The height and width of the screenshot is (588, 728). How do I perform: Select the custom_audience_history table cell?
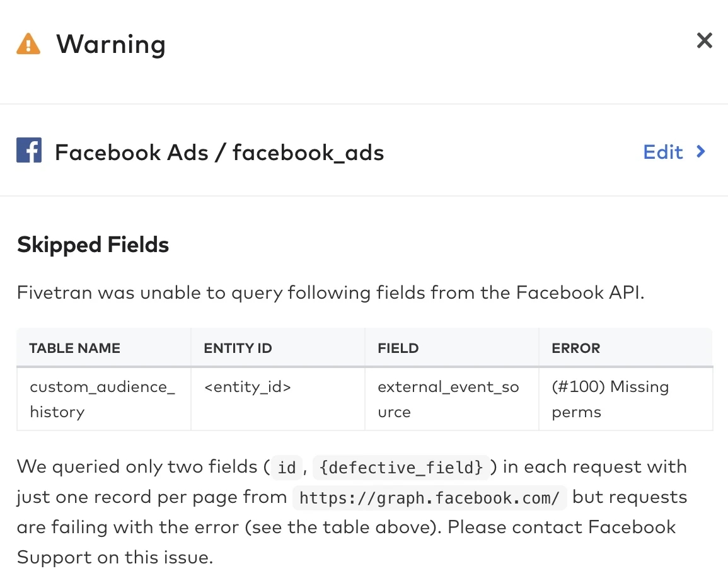tap(103, 399)
